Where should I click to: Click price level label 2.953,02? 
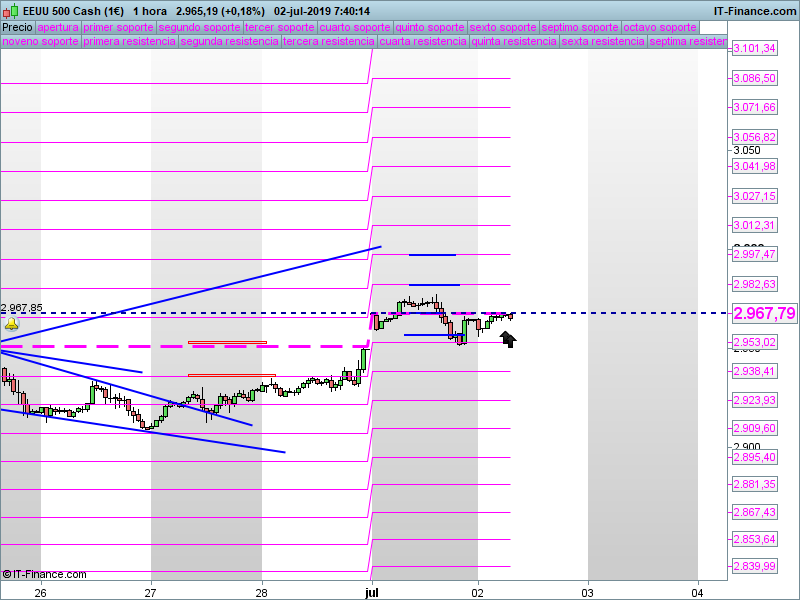pos(754,342)
